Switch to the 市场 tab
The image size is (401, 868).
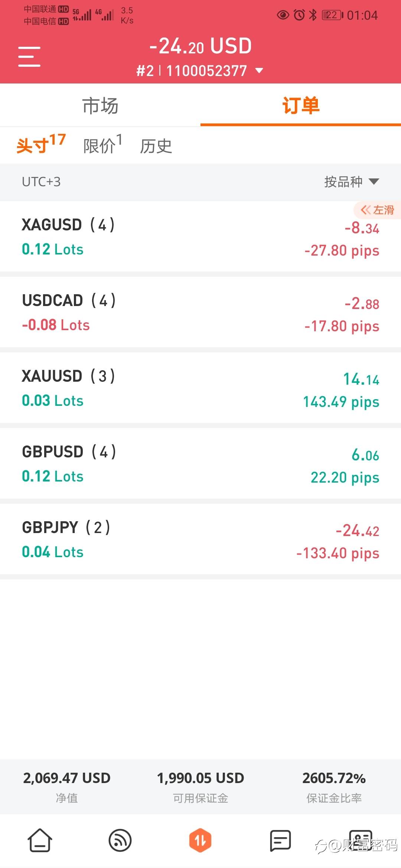100,105
